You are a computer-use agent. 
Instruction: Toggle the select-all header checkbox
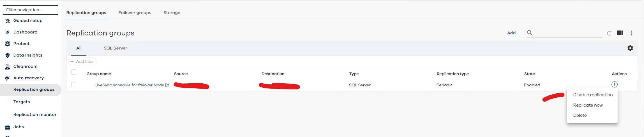point(74,72)
